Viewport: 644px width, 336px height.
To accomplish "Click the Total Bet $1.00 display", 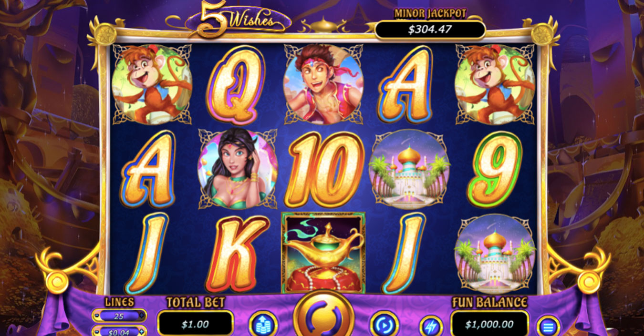I will 195,324.
